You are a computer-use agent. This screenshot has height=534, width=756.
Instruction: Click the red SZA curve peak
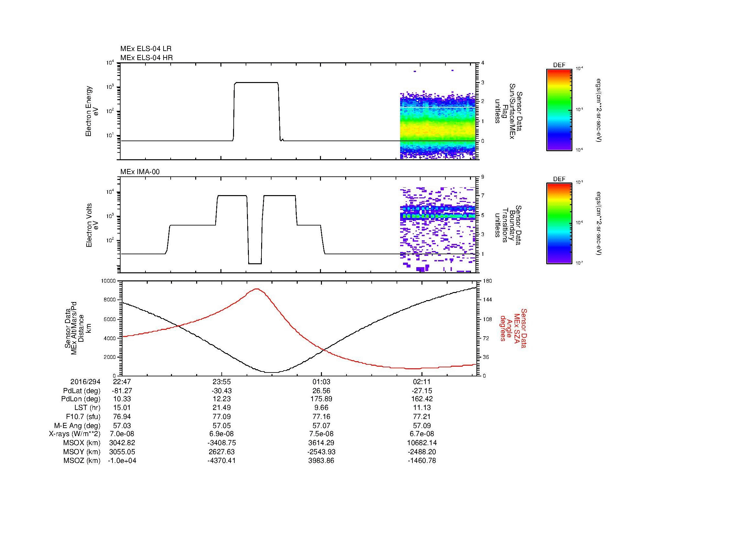pos(257,289)
